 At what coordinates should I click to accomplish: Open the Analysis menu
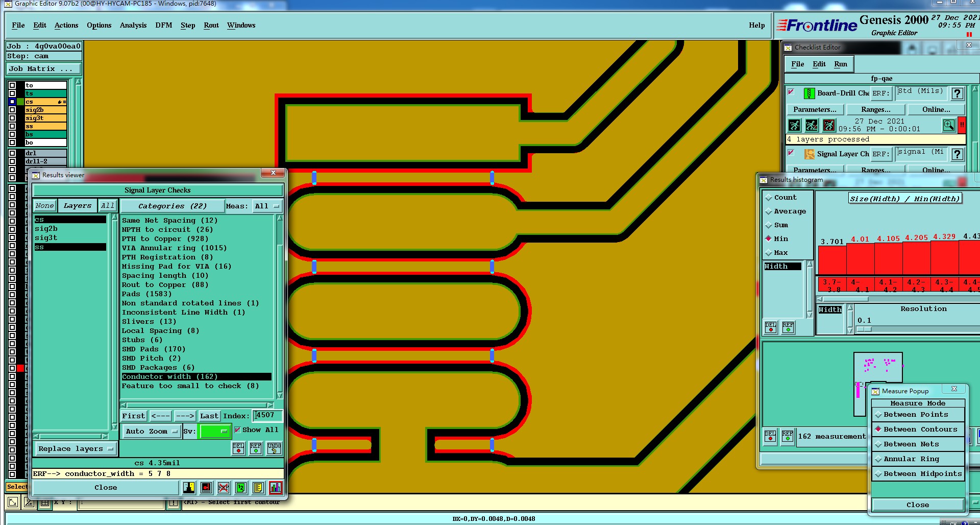pos(133,25)
